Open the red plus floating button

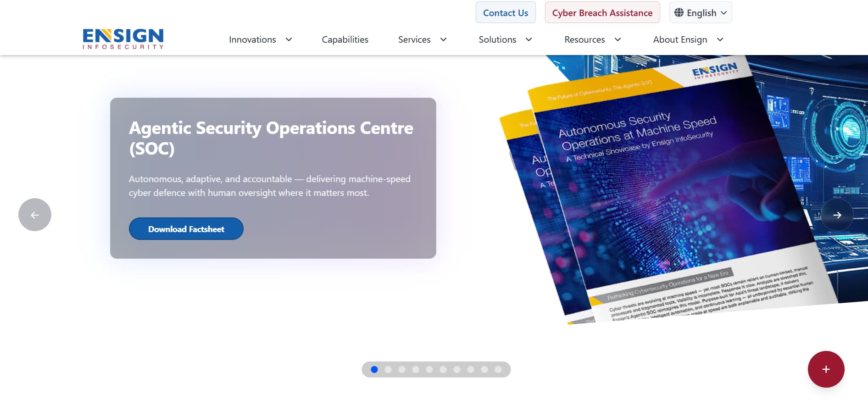826,369
